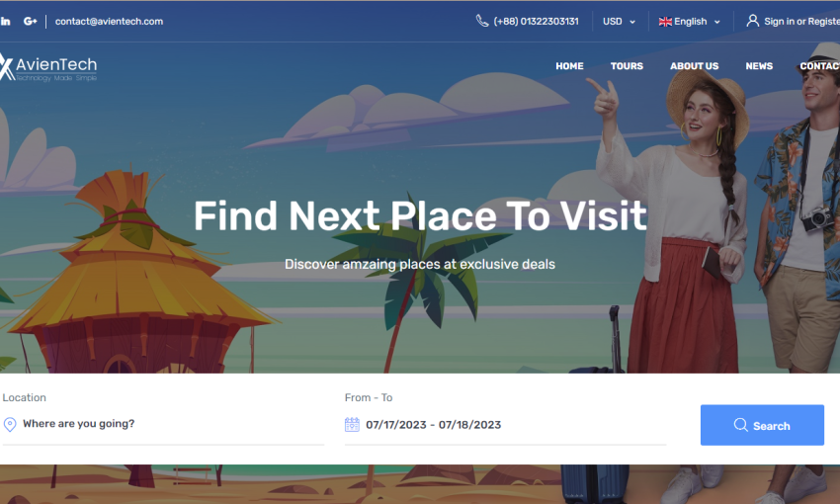The image size is (840, 504).
Task: Open the NEWS menu item
Action: (x=759, y=66)
